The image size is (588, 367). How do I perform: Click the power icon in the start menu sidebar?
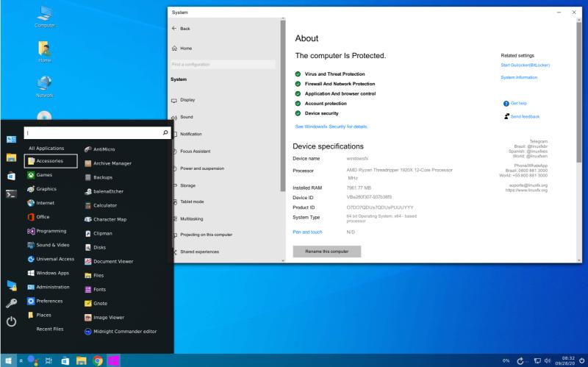click(11, 321)
